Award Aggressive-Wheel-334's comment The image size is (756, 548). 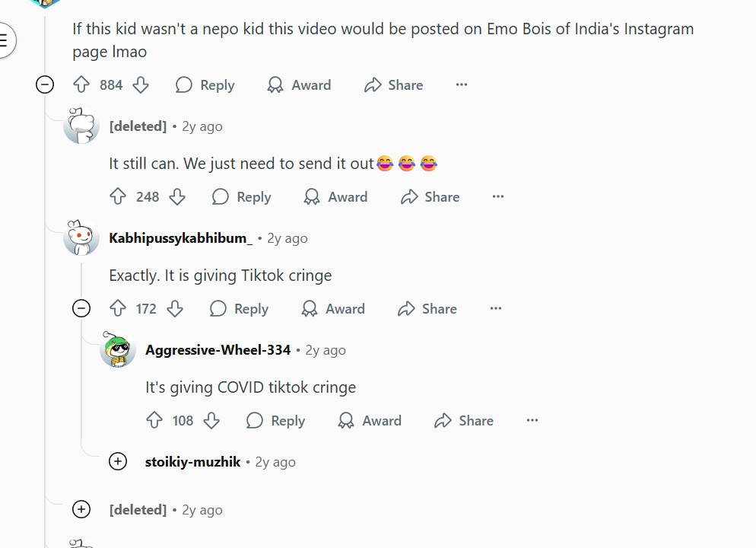pos(370,421)
